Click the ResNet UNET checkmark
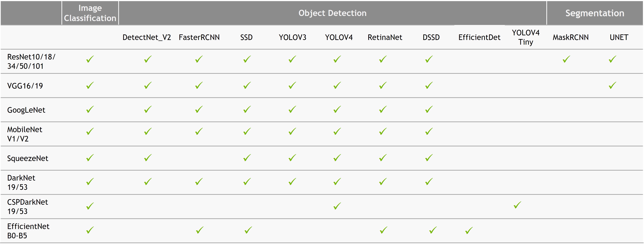 pyautogui.click(x=612, y=59)
